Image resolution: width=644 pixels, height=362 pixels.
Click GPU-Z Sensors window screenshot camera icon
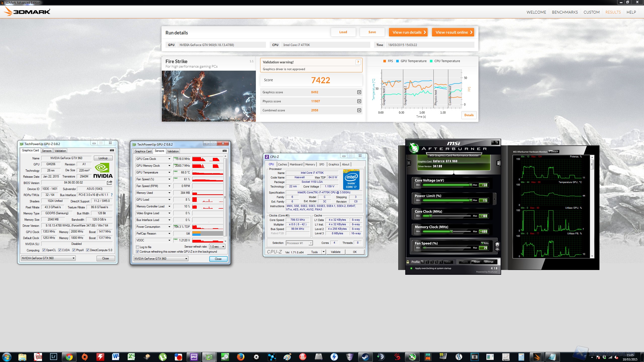tap(224, 151)
